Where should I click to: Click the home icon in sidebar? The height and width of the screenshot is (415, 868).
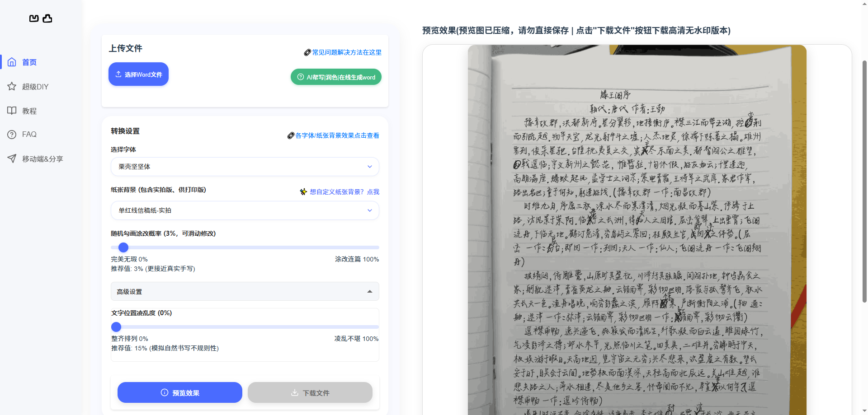coord(12,62)
